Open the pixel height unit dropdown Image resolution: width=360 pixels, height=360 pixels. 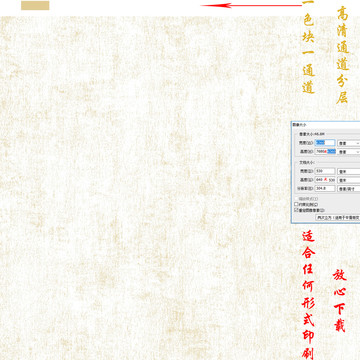(x=349, y=152)
